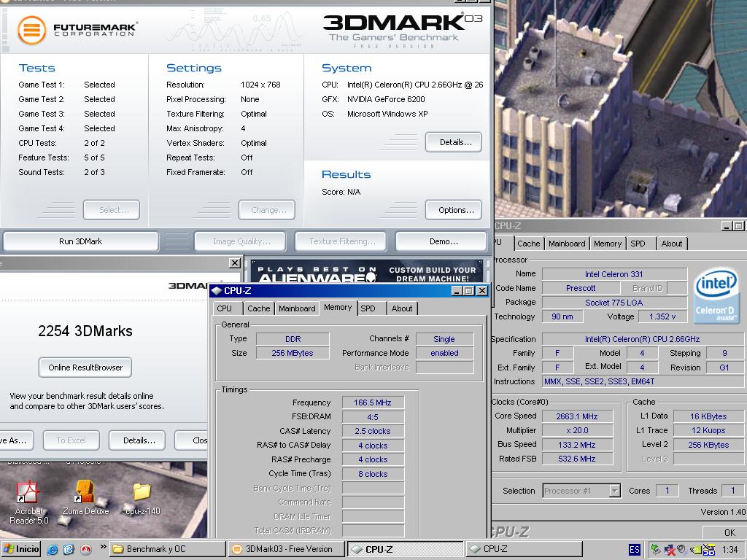Click the memory Size value 256 MBytes
Screen dimensions: 747x560
(293, 354)
